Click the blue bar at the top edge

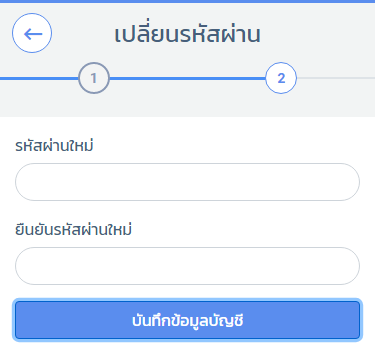click(x=187, y=1)
